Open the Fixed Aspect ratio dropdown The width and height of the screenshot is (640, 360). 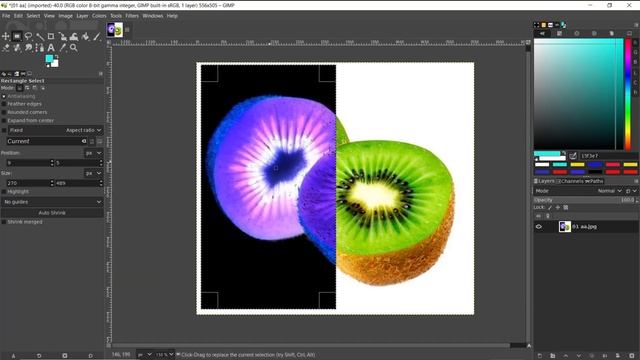click(56, 130)
